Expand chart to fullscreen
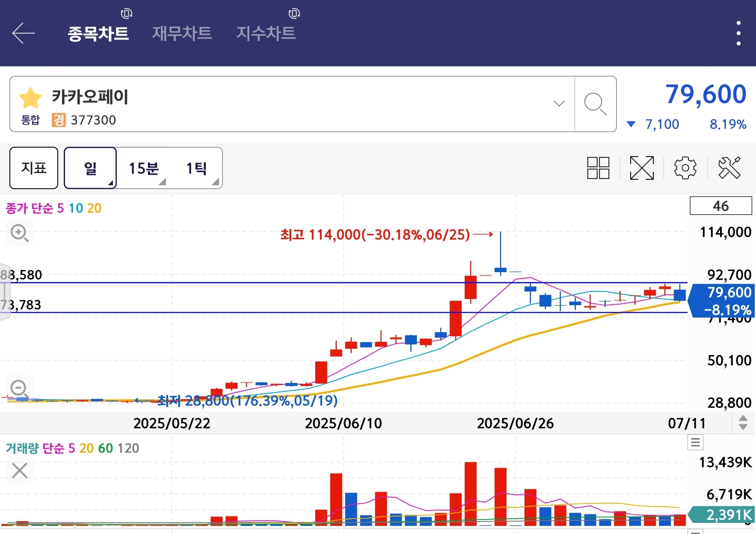Image resolution: width=756 pixels, height=534 pixels. click(642, 168)
